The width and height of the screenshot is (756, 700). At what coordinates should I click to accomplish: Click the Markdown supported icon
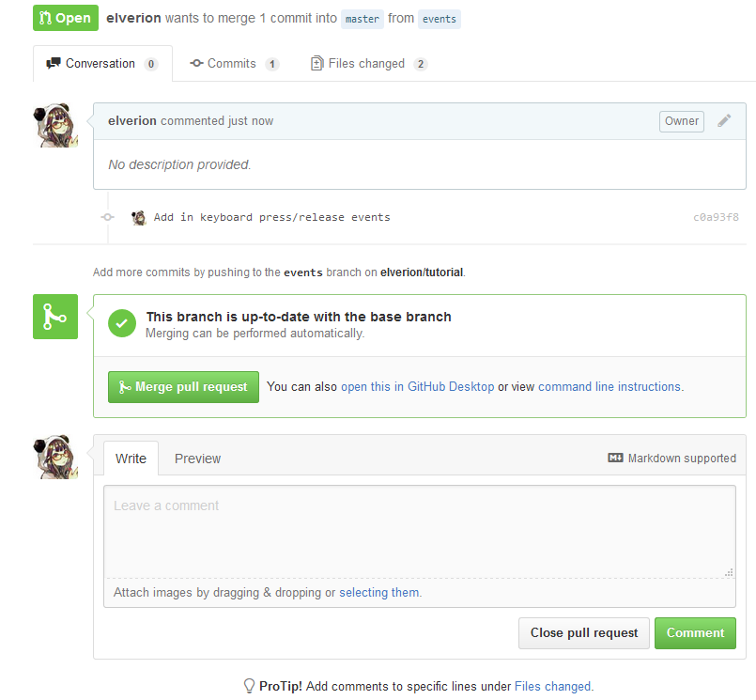coord(615,459)
